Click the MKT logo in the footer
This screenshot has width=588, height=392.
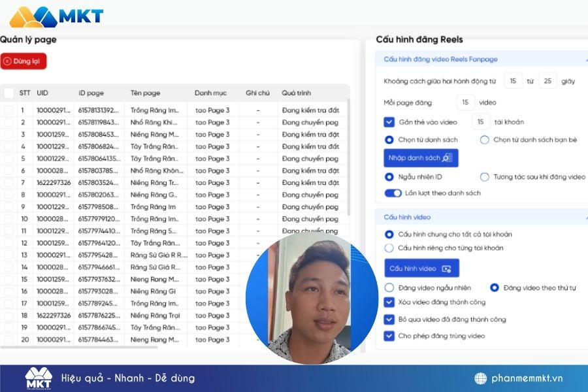pos(38,378)
